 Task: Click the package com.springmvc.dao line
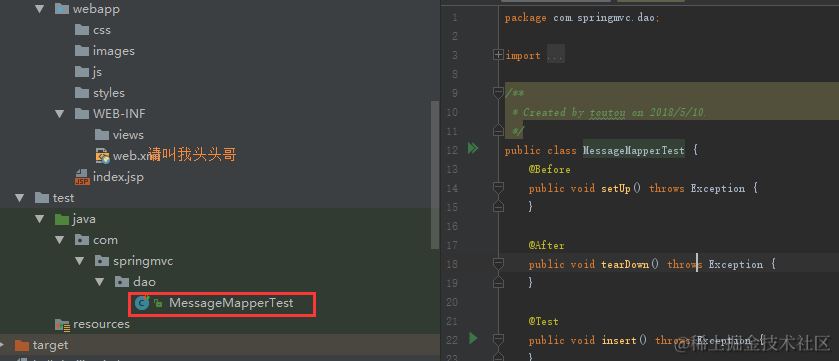(582, 18)
